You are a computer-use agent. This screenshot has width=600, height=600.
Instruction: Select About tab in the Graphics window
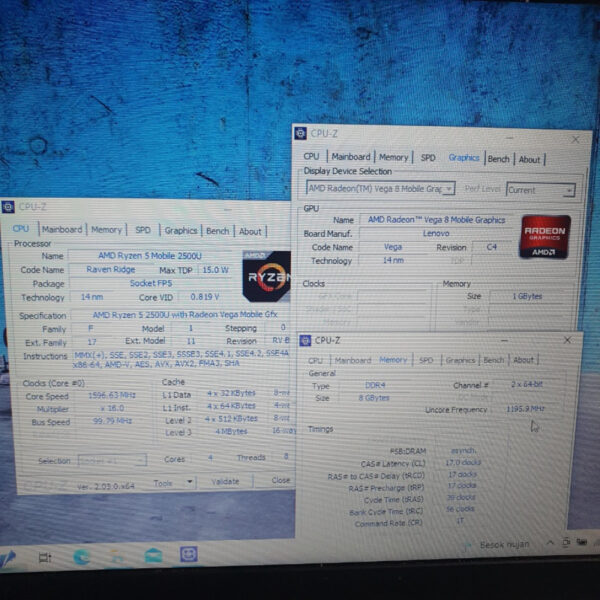[529, 160]
